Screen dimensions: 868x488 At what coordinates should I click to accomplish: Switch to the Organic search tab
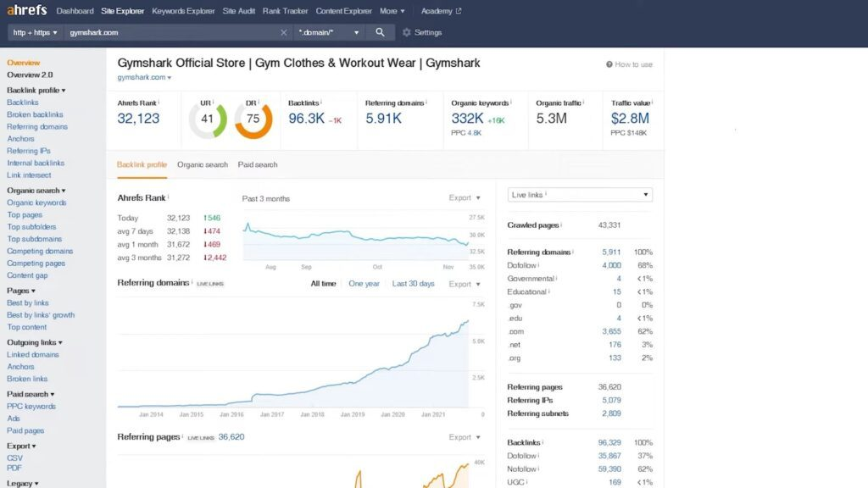click(x=203, y=165)
